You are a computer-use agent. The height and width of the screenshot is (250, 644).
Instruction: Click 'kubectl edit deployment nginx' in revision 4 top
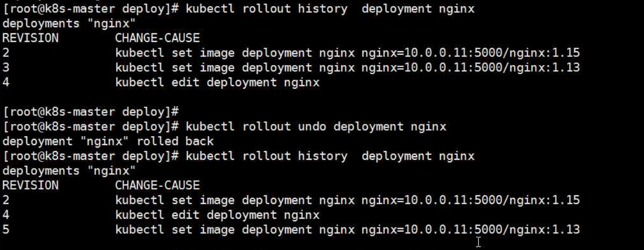pos(217,82)
